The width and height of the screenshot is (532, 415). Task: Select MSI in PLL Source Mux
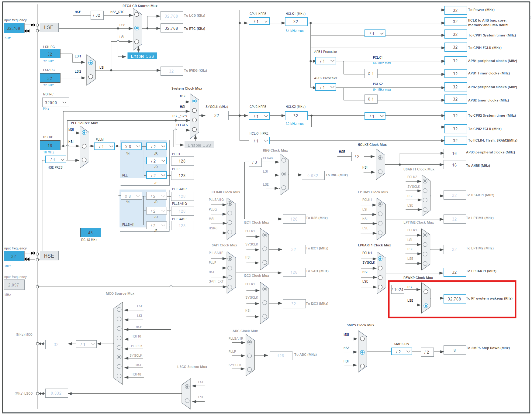coord(84,133)
